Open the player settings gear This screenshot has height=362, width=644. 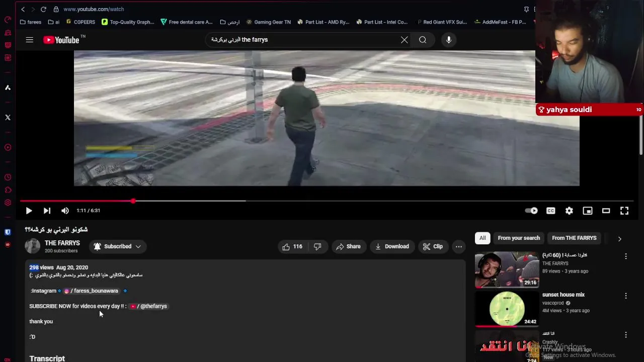tap(569, 211)
